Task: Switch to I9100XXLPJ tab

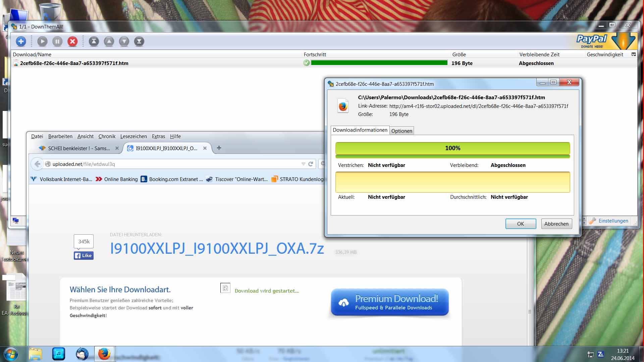Action: 167,148
